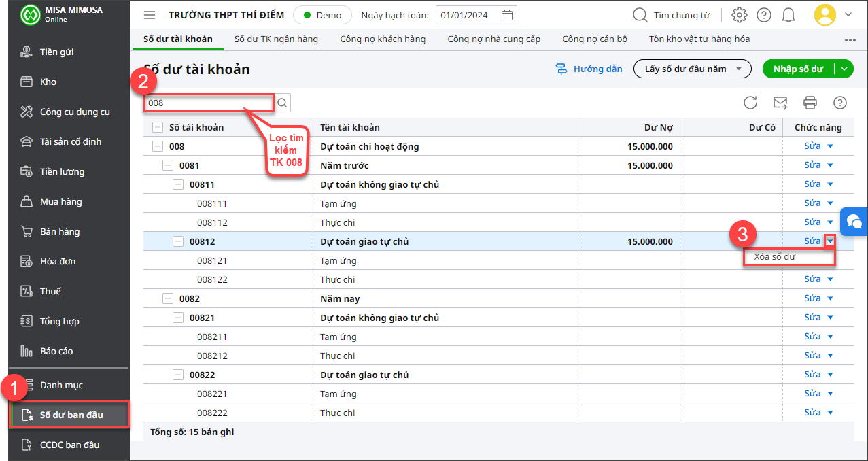Open the notification bell

[x=788, y=15]
